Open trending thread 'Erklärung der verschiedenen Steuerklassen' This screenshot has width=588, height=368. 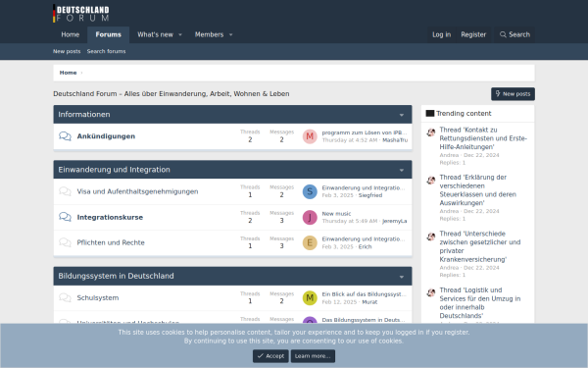[478, 190]
